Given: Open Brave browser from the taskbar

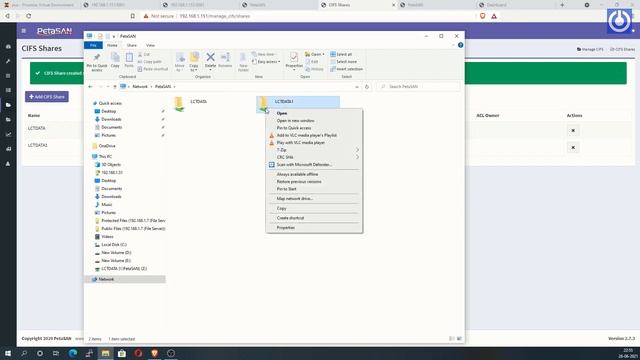Looking at the screenshot, I should 154,353.
